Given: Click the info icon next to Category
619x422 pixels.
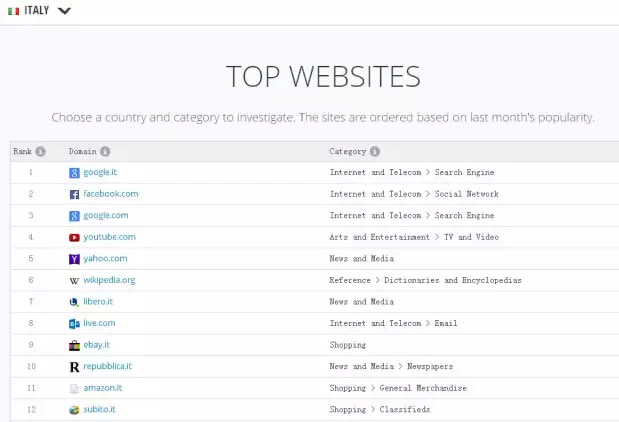Looking at the screenshot, I should (375, 152).
